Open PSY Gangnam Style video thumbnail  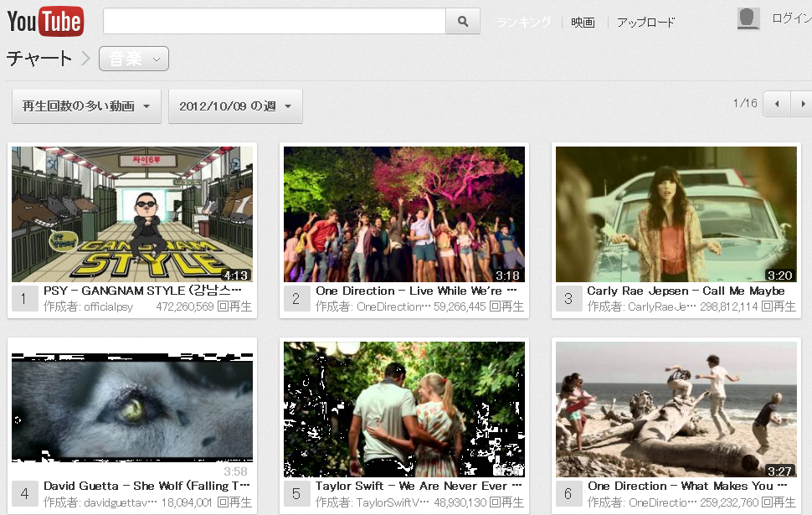(x=132, y=214)
